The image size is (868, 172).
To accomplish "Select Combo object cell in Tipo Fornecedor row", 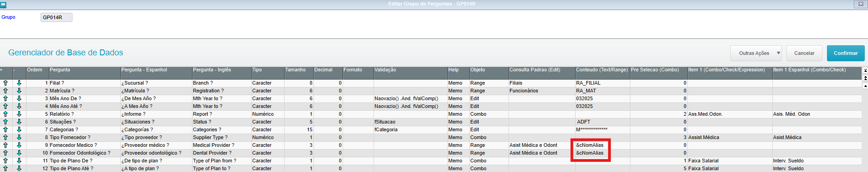I will [489, 138].
